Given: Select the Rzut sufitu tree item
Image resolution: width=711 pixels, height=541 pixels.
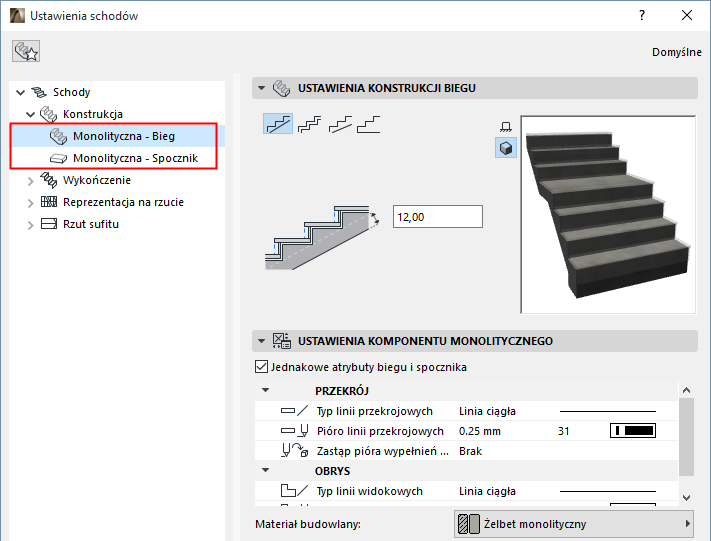Looking at the screenshot, I should [91, 224].
